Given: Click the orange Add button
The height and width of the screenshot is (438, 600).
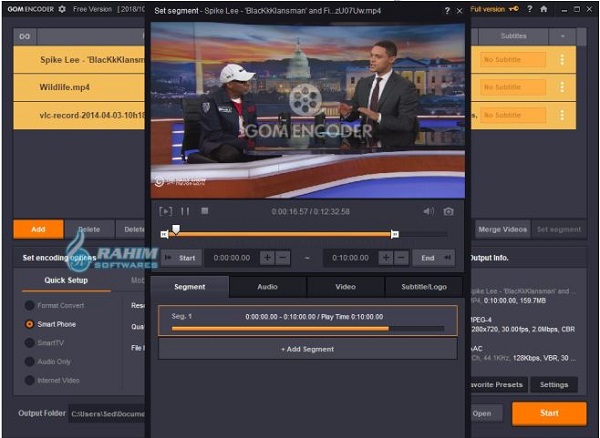Looking at the screenshot, I should (x=38, y=230).
